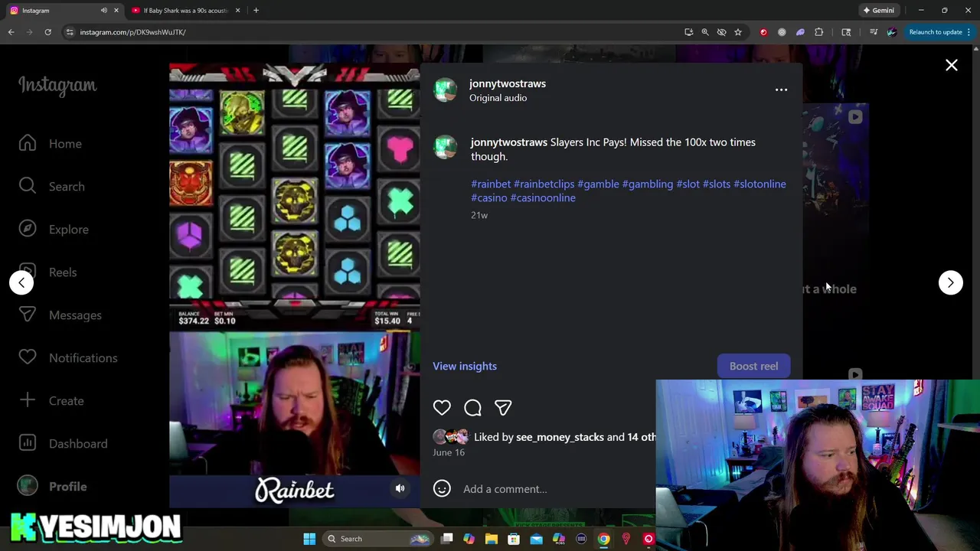Click the caption author avatar

coord(445,147)
